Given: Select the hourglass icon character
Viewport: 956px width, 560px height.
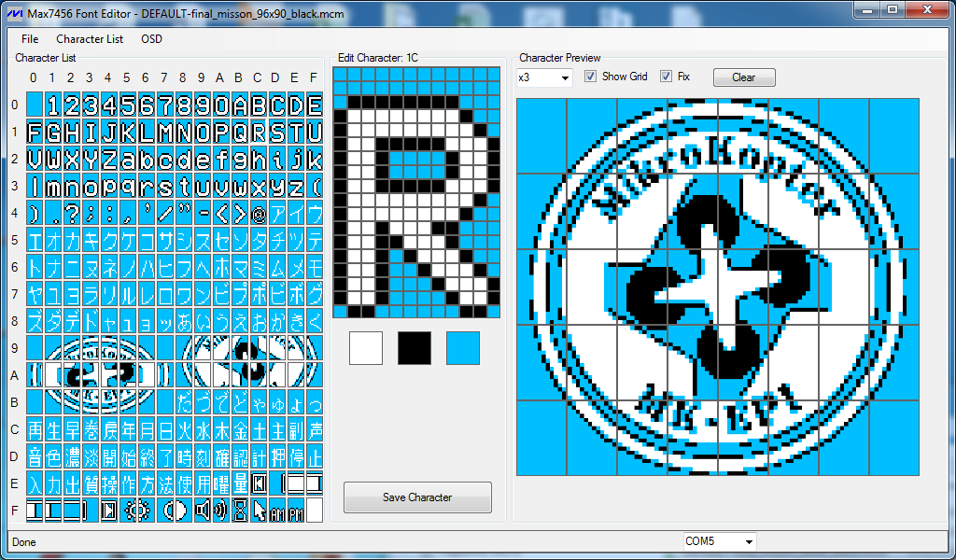Looking at the screenshot, I should 240,511.
